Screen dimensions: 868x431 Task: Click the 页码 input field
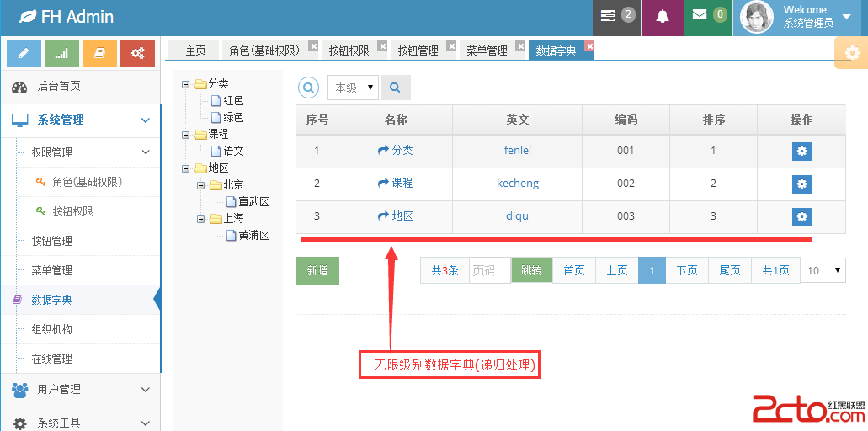point(490,270)
